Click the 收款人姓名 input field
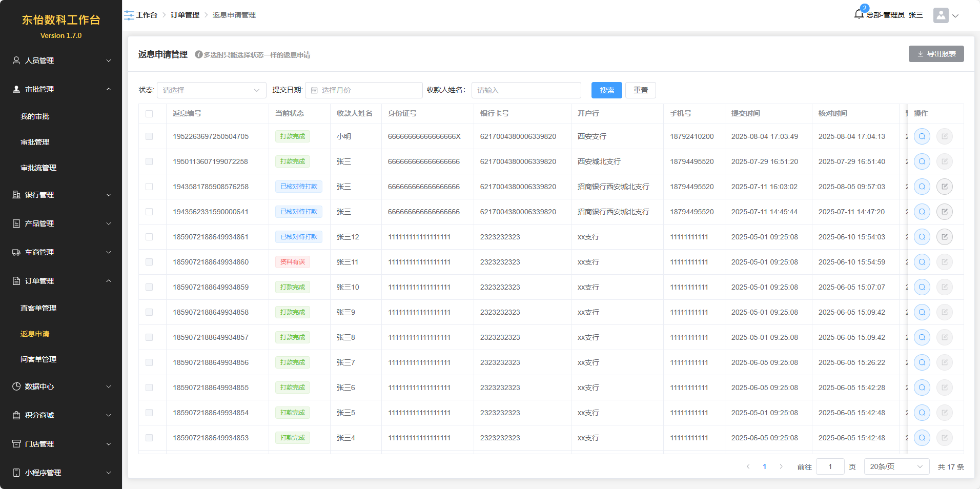 pyautogui.click(x=526, y=90)
